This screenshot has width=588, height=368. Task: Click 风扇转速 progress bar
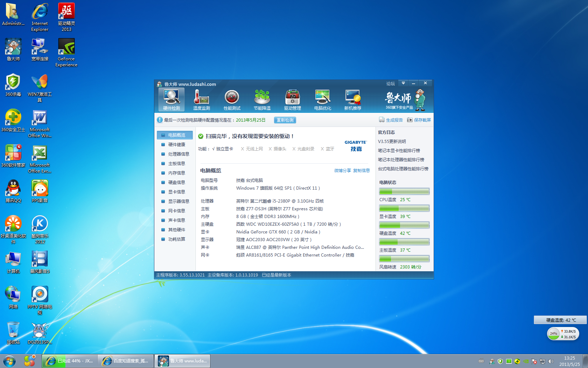[404, 259]
